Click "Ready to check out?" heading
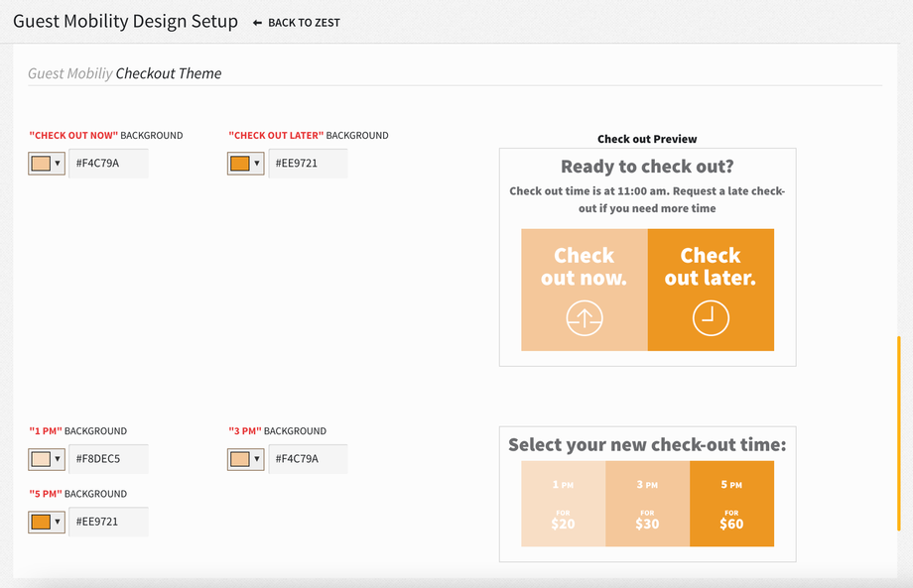 [x=647, y=167]
